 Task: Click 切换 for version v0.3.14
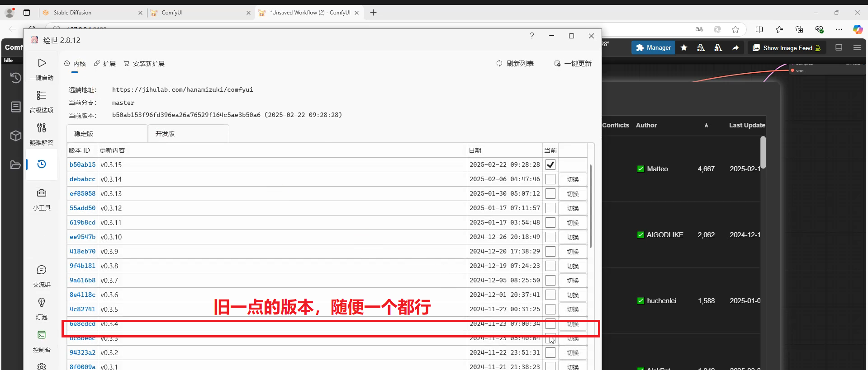coord(573,179)
